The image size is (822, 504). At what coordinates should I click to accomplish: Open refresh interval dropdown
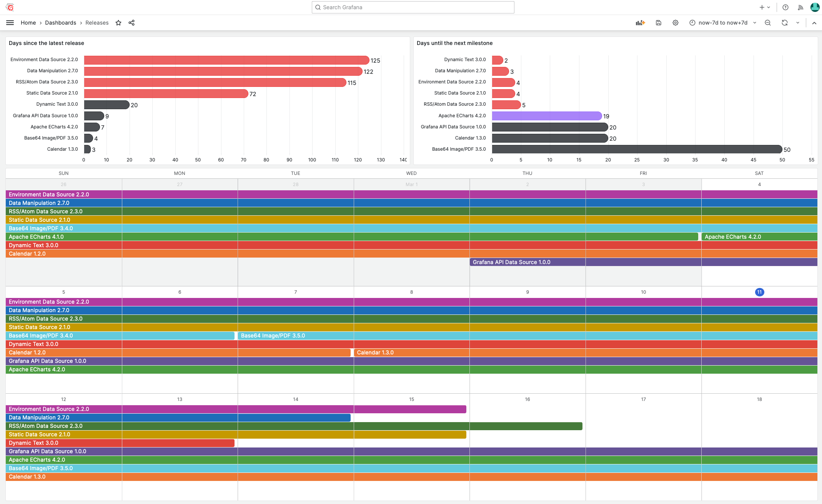(798, 23)
